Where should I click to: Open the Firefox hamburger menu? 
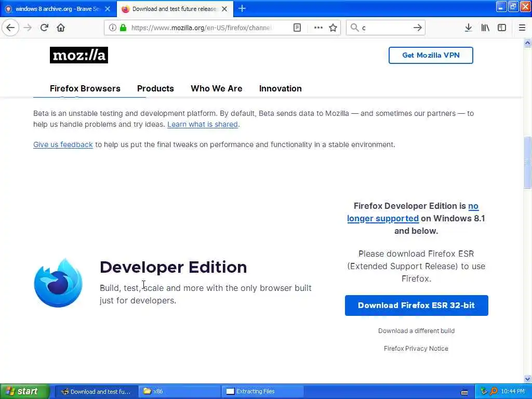(522, 28)
